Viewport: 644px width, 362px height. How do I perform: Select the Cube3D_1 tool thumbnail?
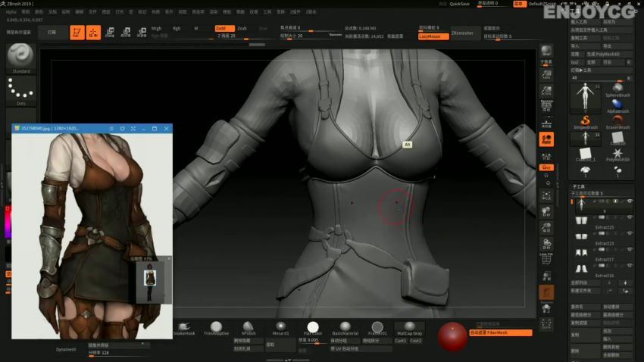point(585,154)
